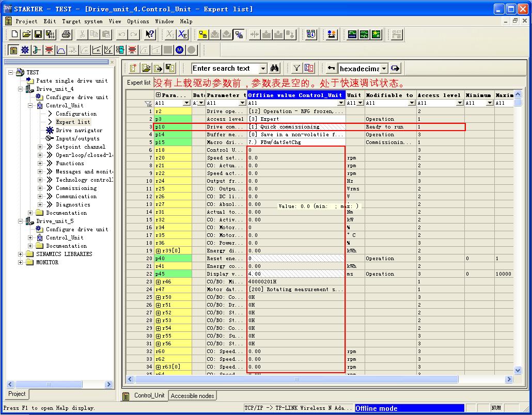The width and height of the screenshot is (532, 415).
Task: Activate the context help arrow icon
Action: [149, 35]
